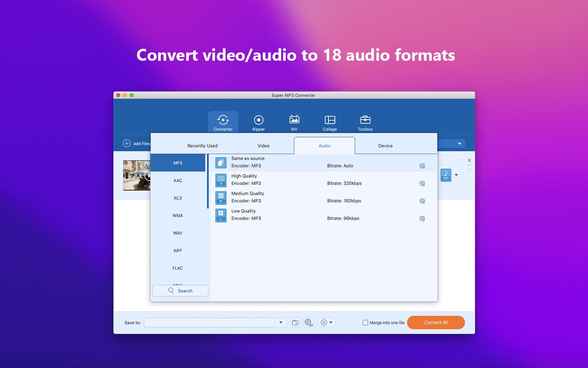Pick the Medium Quality MP3 preset icon

pyautogui.click(x=221, y=197)
